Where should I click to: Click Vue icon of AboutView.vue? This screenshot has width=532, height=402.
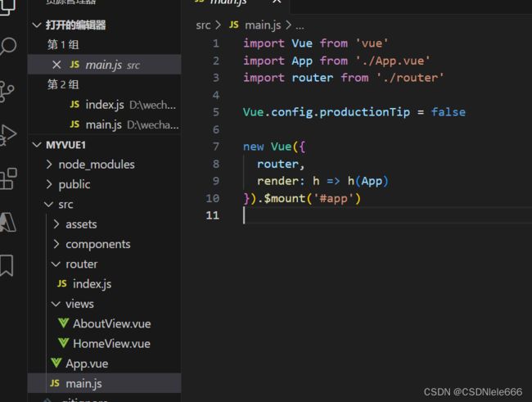point(64,323)
